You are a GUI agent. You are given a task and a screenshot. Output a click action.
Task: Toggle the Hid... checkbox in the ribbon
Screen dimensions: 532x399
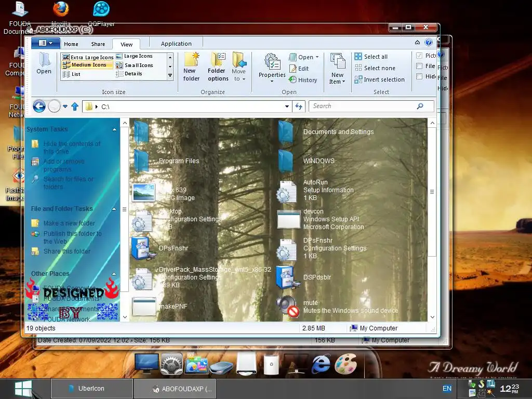419,76
